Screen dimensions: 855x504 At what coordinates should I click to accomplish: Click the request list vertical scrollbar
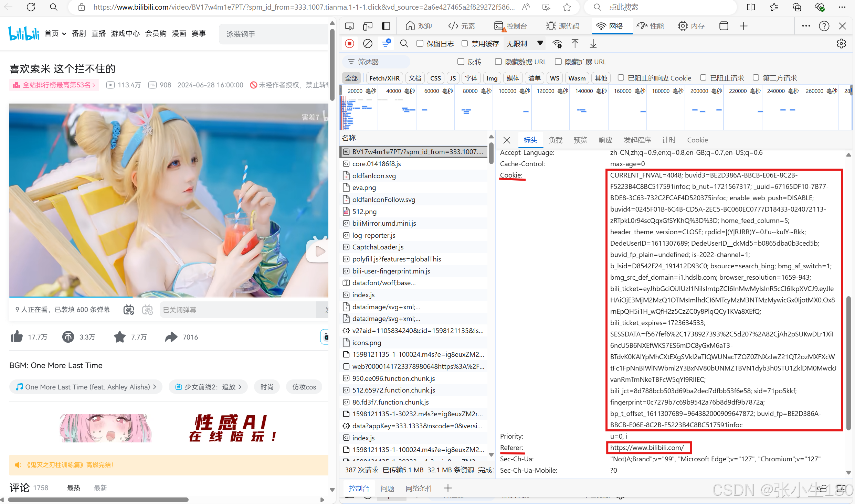point(491,154)
